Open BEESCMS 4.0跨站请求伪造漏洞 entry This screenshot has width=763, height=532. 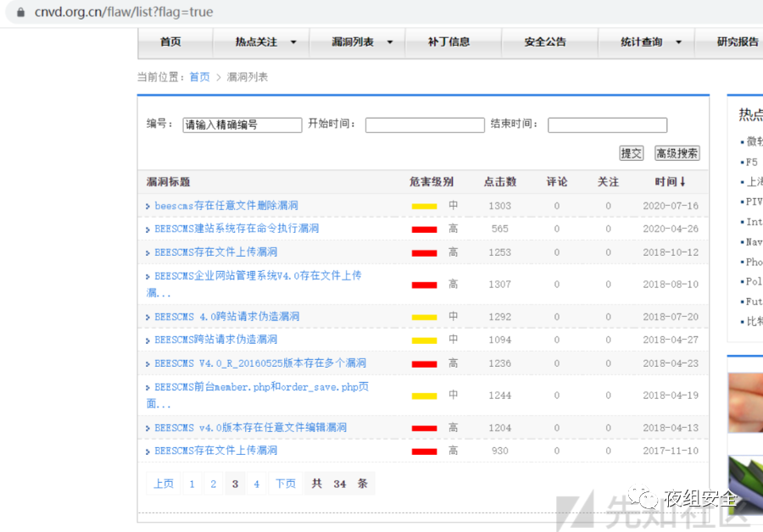[x=226, y=317]
